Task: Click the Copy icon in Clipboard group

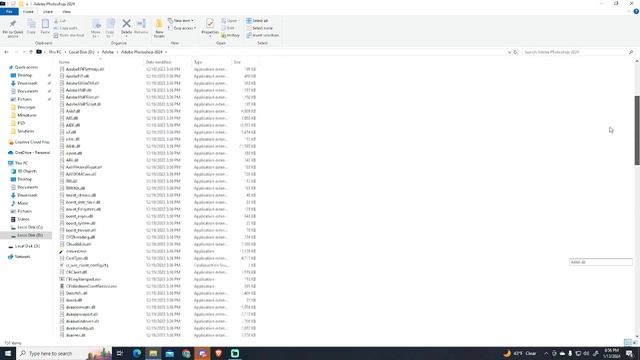Action: click(31, 24)
